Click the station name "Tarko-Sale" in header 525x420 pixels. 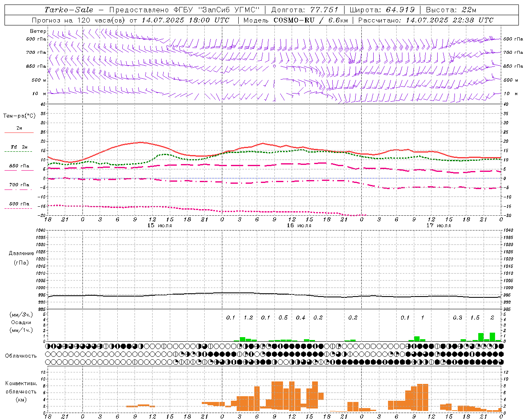point(69,10)
